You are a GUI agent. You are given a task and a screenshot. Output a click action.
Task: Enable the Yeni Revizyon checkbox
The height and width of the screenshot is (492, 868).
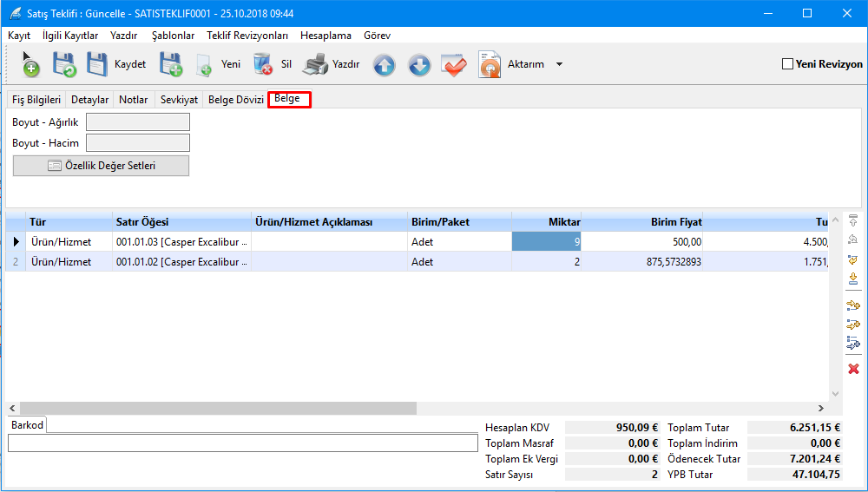pos(787,64)
